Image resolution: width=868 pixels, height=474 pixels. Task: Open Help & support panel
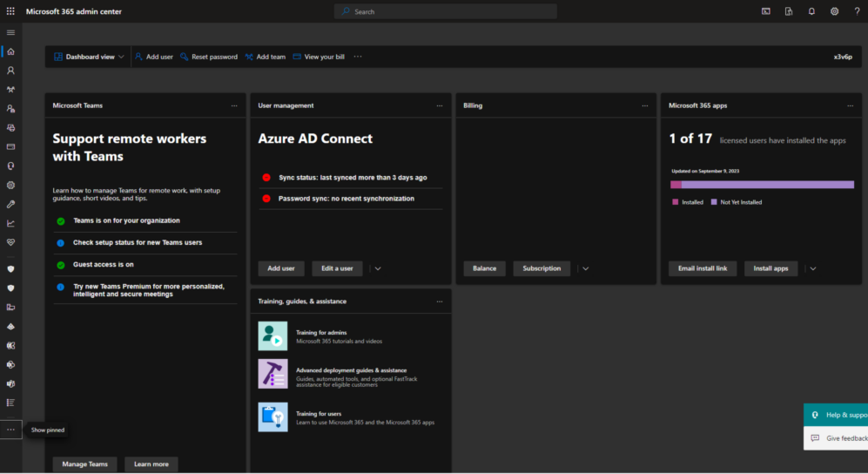(836, 415)
